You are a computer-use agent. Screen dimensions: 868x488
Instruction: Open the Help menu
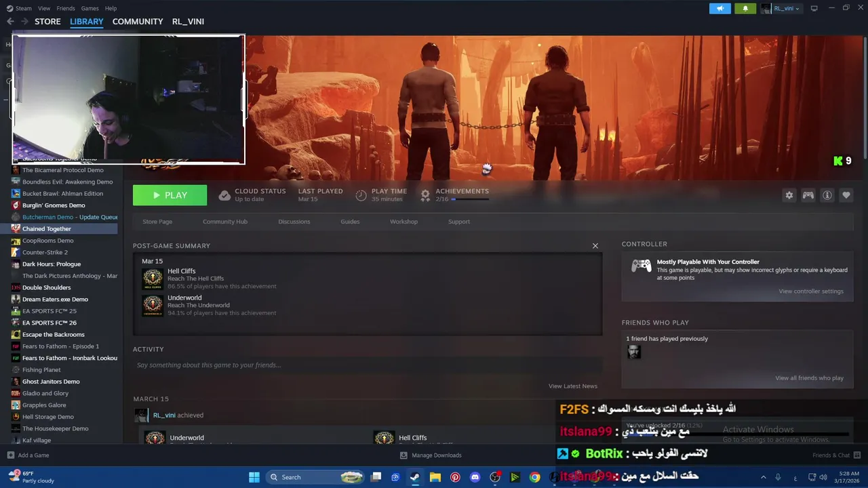click(x=111, y=8)
